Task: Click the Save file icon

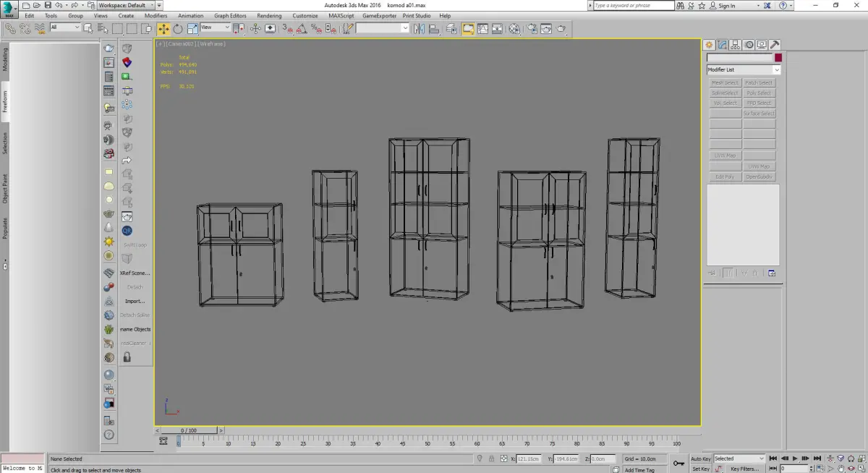Action: [x=48, y=5]
